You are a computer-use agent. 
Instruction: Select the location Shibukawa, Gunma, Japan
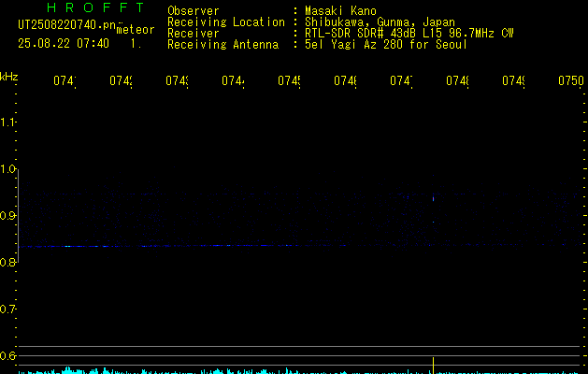point(380,22)
